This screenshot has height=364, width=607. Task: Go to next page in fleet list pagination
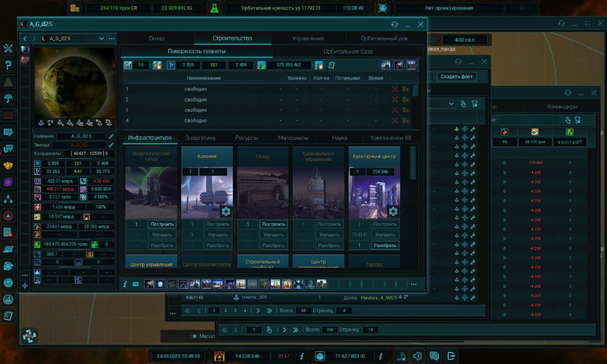point(258,310)
